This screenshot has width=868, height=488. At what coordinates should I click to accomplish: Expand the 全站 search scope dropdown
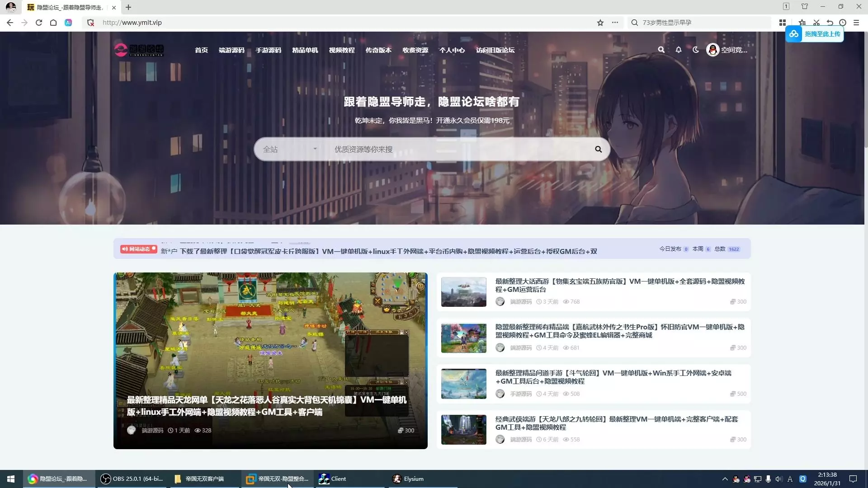pyautogui.click(x=290, y=149)
